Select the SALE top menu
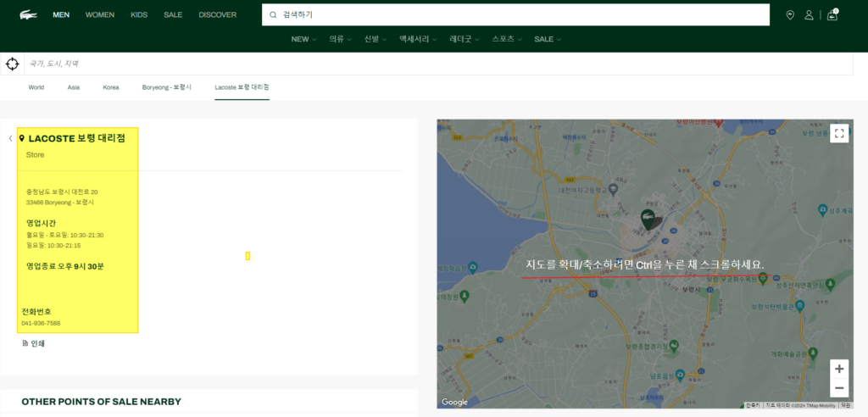The height and width of the screenshot is (417, 868). (173, 15)
